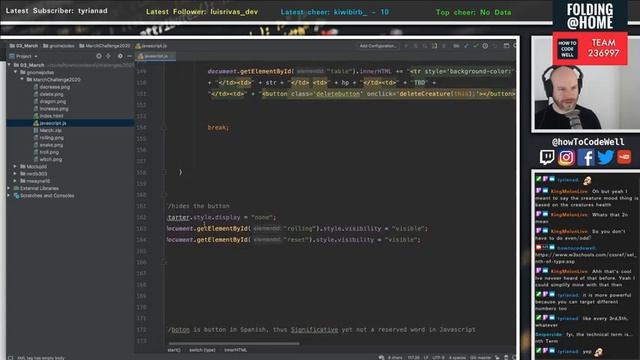This screenshot has width=640, height=360.
Task: Click the switch (type) breadcrumb at editor bottom
Action: pyautogui.click(x=202, y=350)
